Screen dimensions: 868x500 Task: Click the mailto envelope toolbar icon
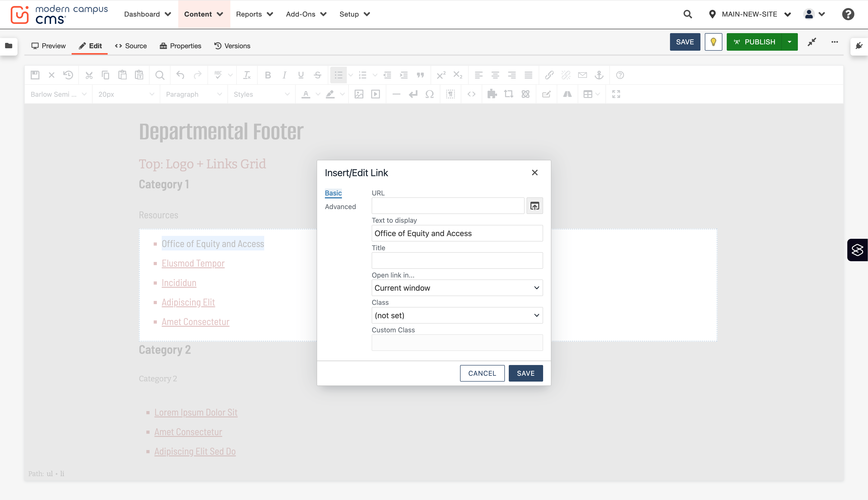coord(583,75)
